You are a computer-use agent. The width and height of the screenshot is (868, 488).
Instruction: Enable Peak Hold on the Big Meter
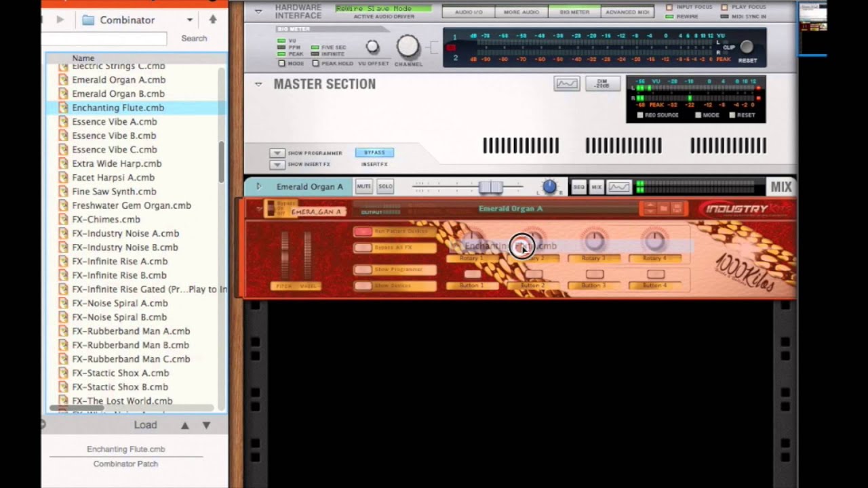316,63
